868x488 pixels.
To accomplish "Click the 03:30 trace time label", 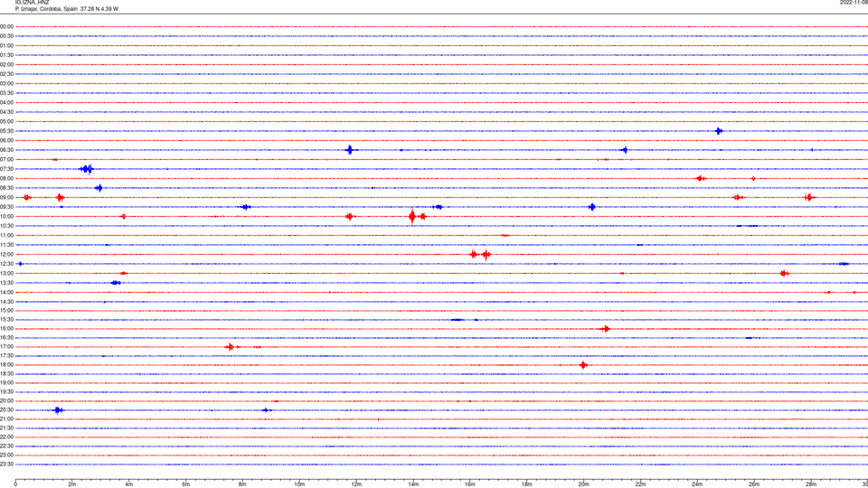I will 6,93.
